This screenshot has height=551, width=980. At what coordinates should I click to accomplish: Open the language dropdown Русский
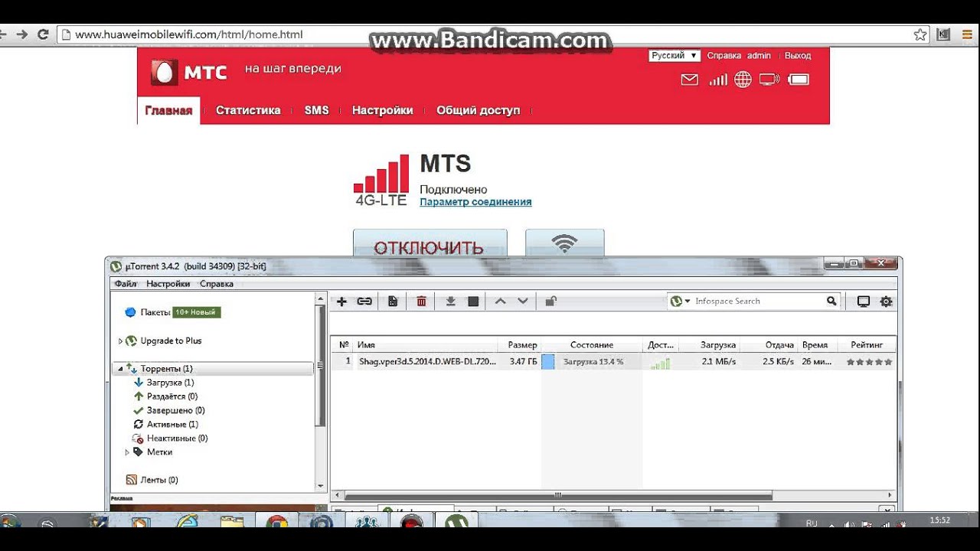point(675,56)
